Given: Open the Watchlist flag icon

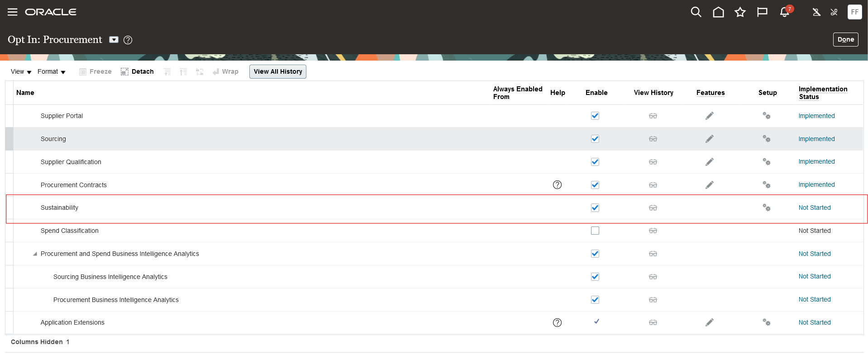Looking at the screenshot, I should (762, 12).
